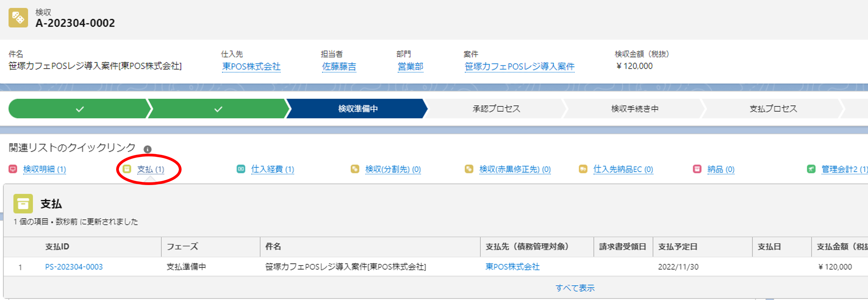
Task: Open the 支払 (1) quick link
Action: pyautogui.click(x=151, y=169)
